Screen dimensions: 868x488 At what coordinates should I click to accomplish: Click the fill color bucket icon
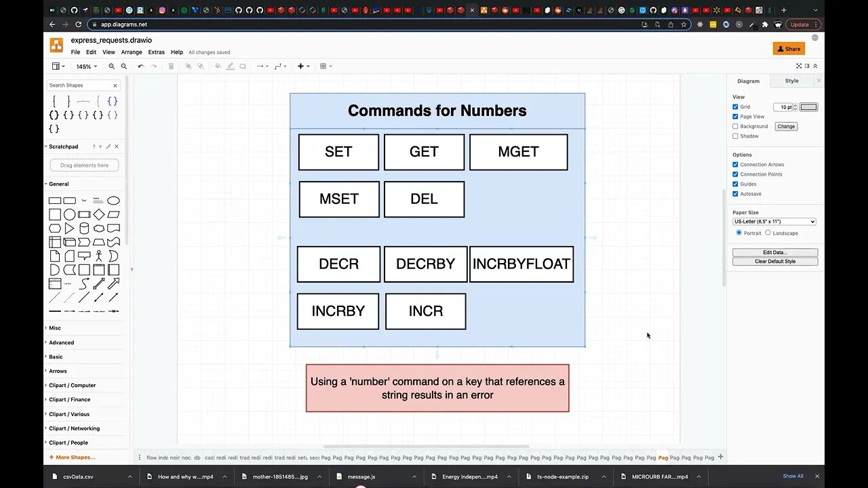click(218, 66)
